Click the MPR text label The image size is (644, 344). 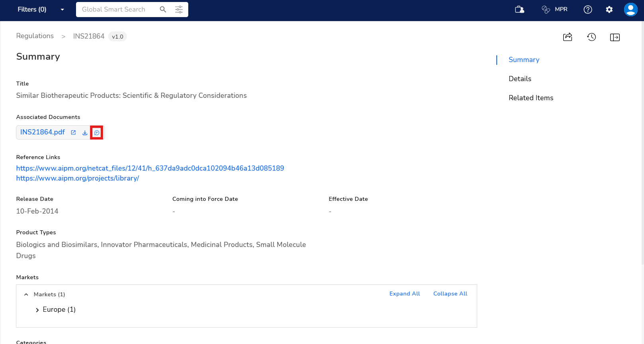pyautogui.click(x=561, y=10)
